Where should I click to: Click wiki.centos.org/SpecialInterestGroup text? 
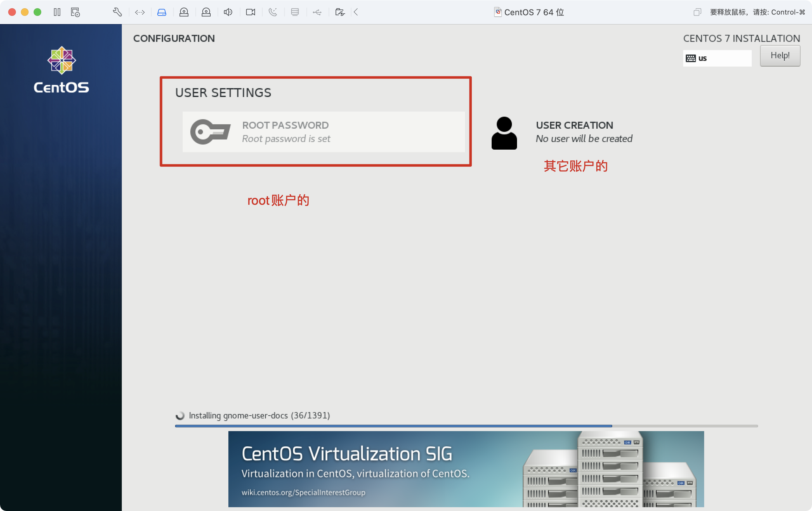303,493
